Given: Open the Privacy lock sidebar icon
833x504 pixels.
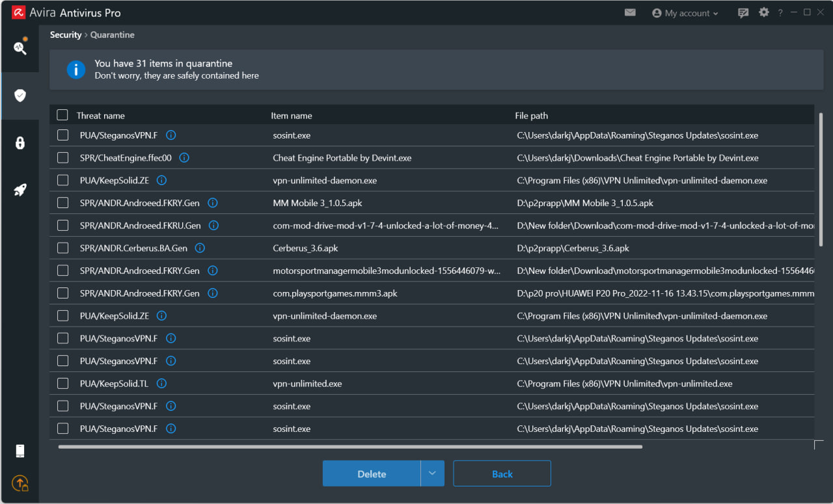Looking at the screenshot, I should point(20,143).
